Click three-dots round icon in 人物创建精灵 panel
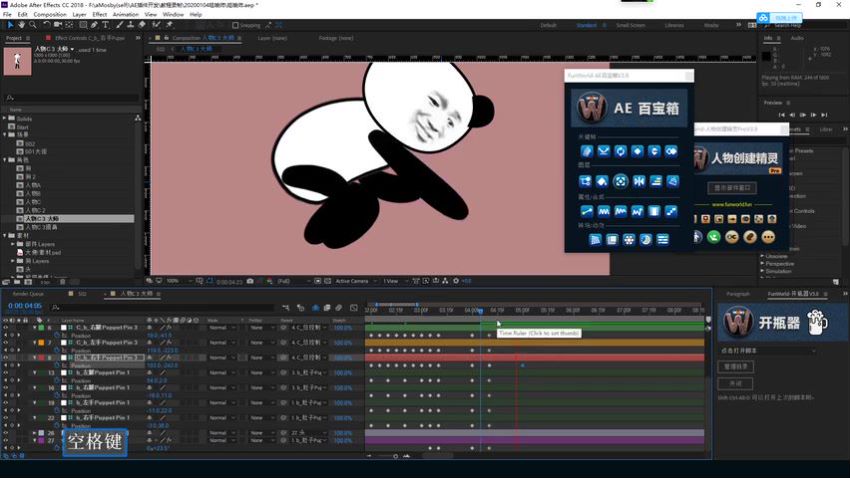The image size is (850, 478). tap(768, 237)
